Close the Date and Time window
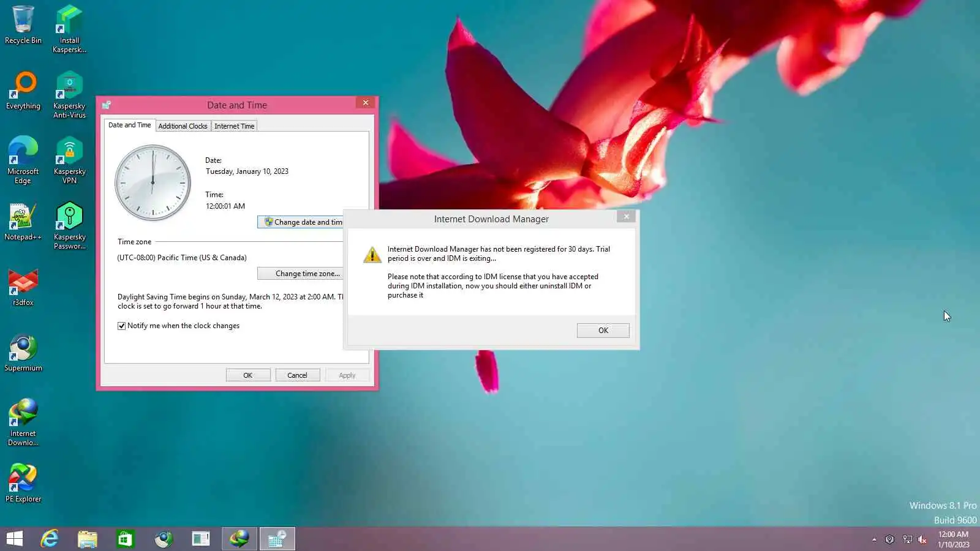This screenshot has height=551, width=980. pos(366,103)
